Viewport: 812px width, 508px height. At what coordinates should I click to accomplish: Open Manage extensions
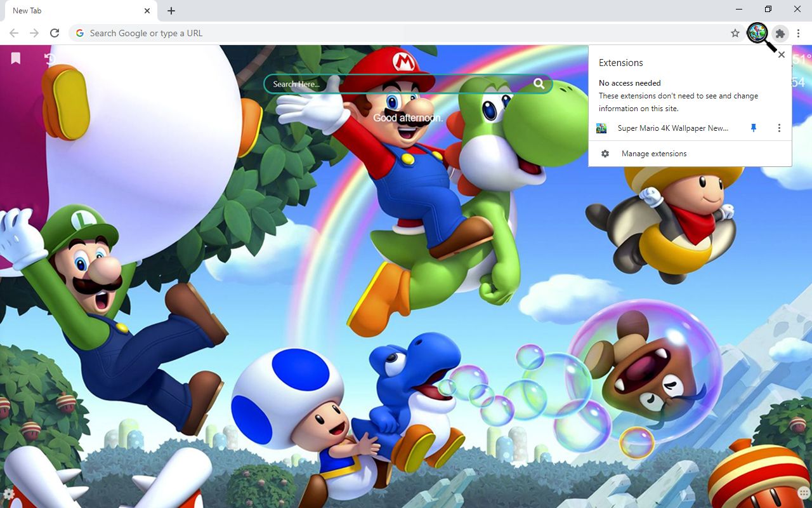click(653, 153)
